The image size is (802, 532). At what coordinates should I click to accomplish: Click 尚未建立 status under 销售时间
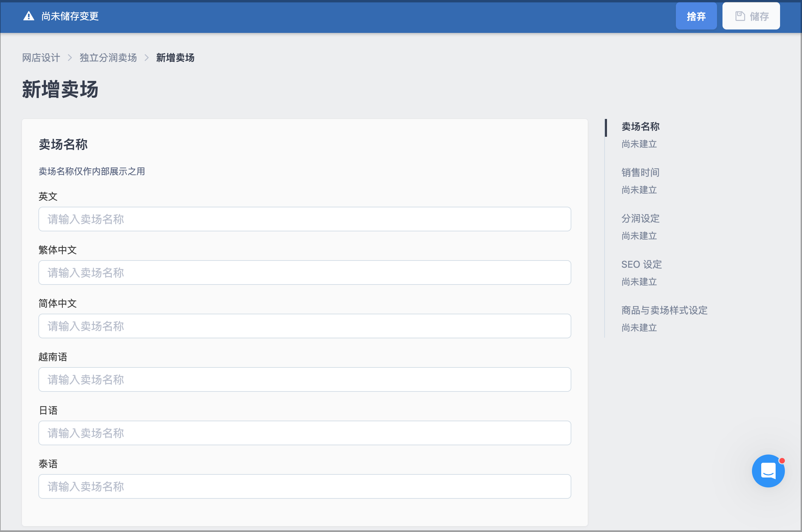point(639,190)
